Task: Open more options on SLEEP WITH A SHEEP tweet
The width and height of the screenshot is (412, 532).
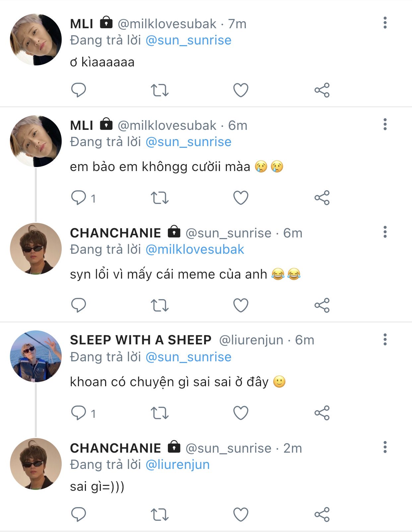Action: coord(385,339)
